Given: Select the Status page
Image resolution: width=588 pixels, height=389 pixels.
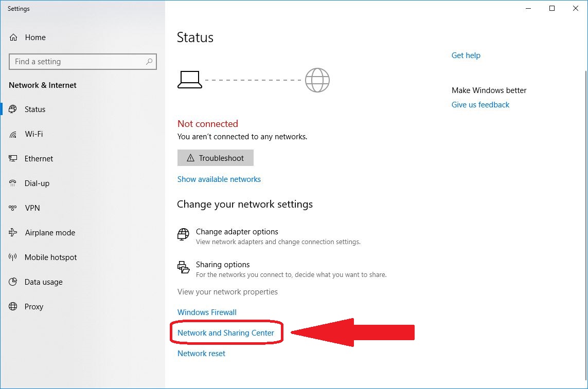Looking at the screenshot, I should (x=35, y=109).
